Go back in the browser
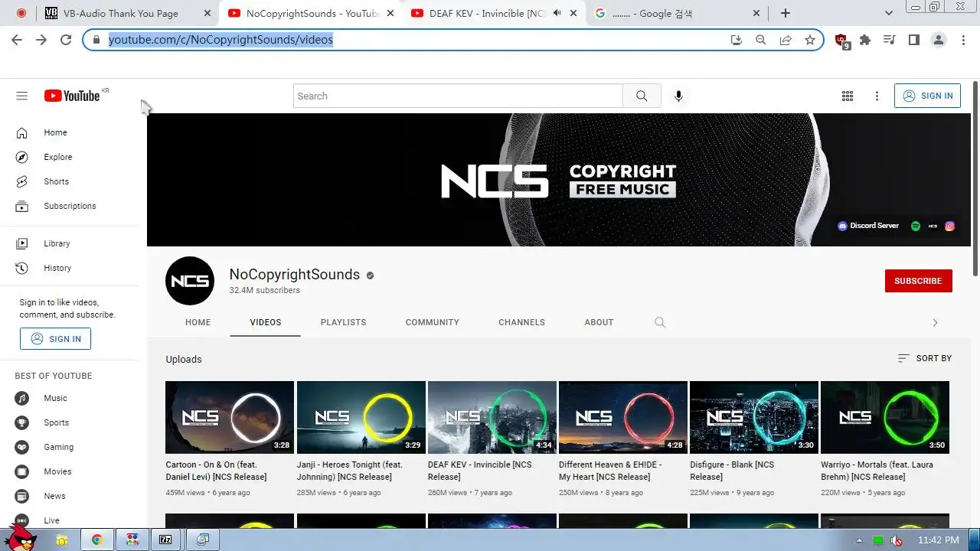Viewport: 980px width, 551px height. pos(17,40)
